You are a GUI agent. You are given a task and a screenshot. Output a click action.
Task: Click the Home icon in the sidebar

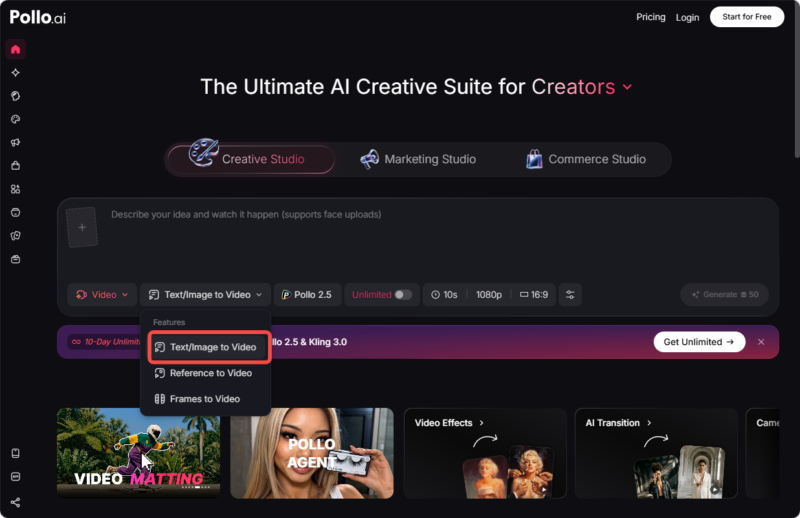coord(15,50)
